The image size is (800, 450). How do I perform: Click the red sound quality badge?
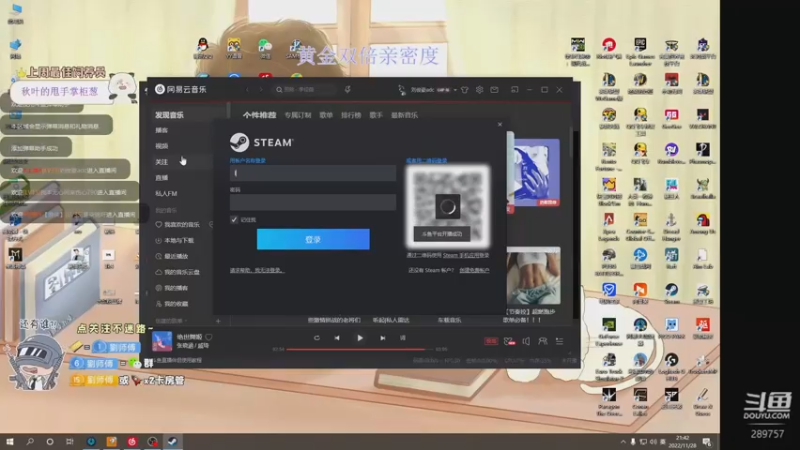(491, 341)
